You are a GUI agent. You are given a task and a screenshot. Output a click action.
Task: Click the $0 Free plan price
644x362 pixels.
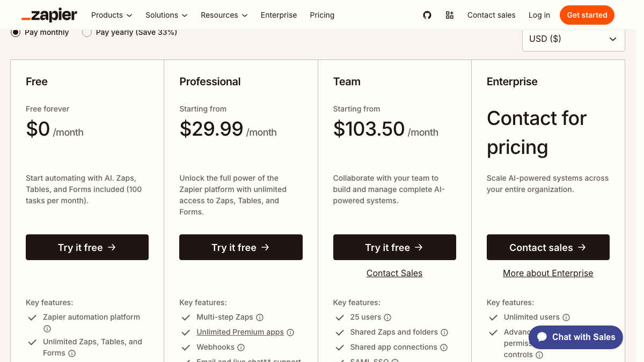click(x=38, y=129)
